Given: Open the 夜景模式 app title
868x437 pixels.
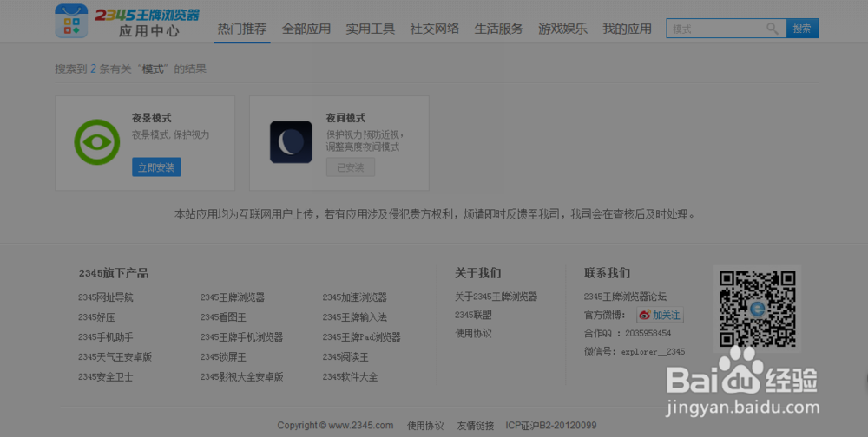Looking at the screenshot, I should tap(152, 118).
